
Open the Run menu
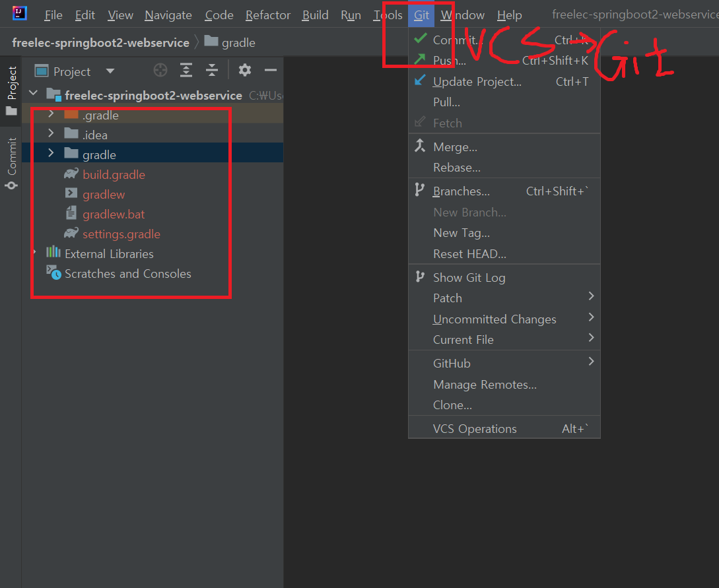(x=351, y=15)
